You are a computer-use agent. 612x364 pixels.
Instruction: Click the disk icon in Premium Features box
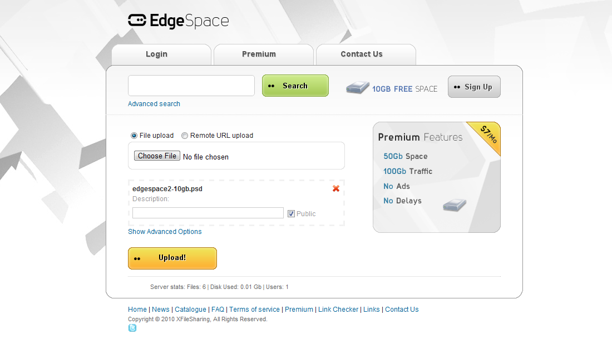click(455, 205)
